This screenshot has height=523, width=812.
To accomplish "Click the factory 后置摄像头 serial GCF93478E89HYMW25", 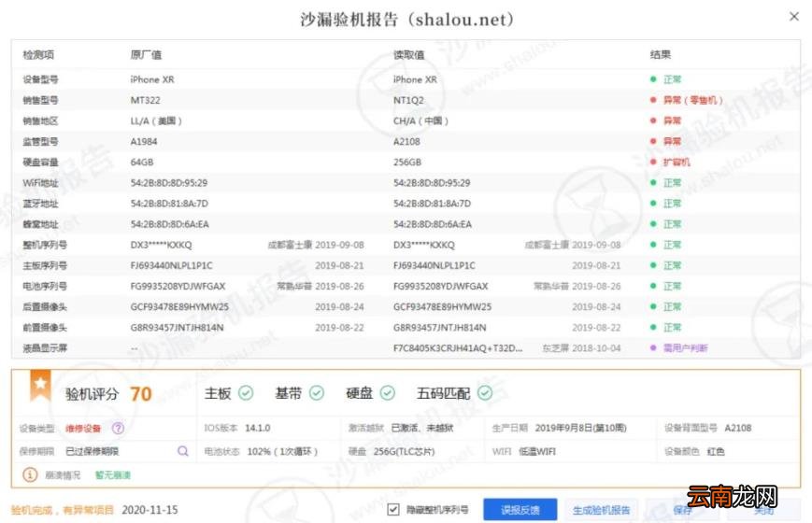I will 179,306.
